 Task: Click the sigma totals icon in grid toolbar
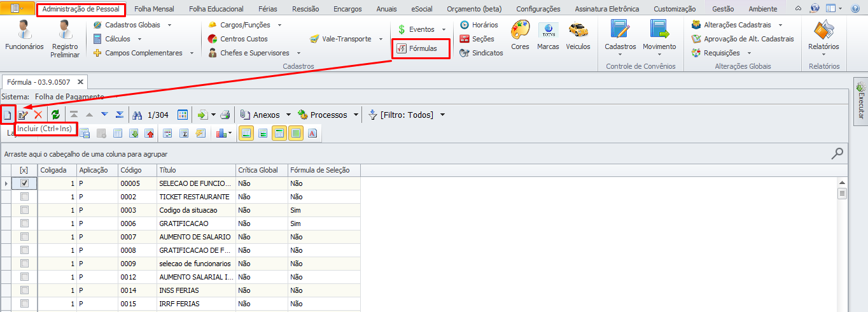point(185,133)
